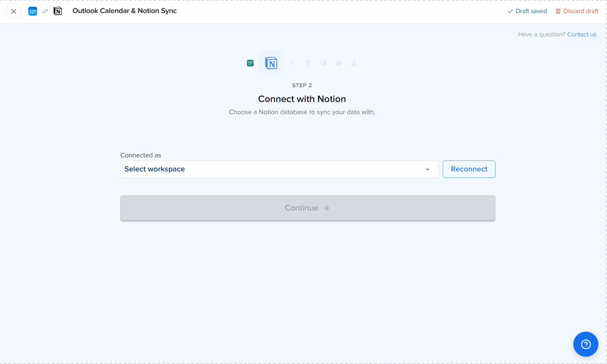Jump to the test flask step
The height and width of the screenshot is (364, 607).
pos(354,63)
